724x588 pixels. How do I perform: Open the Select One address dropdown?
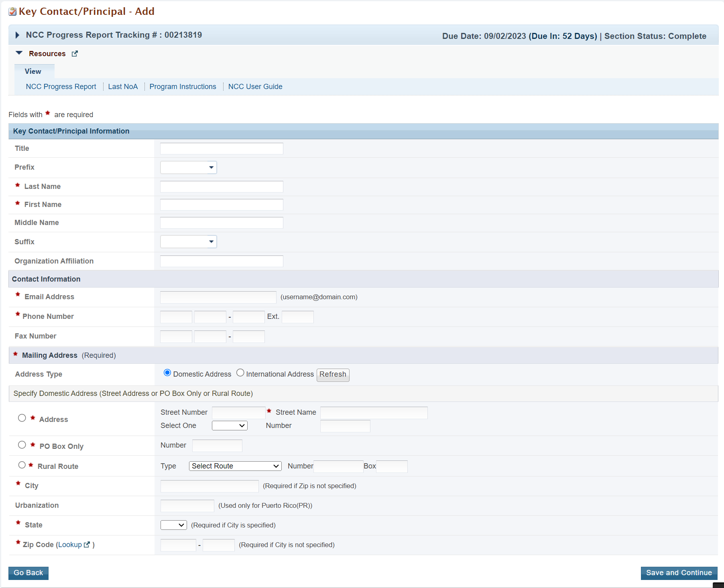point(230,426)
